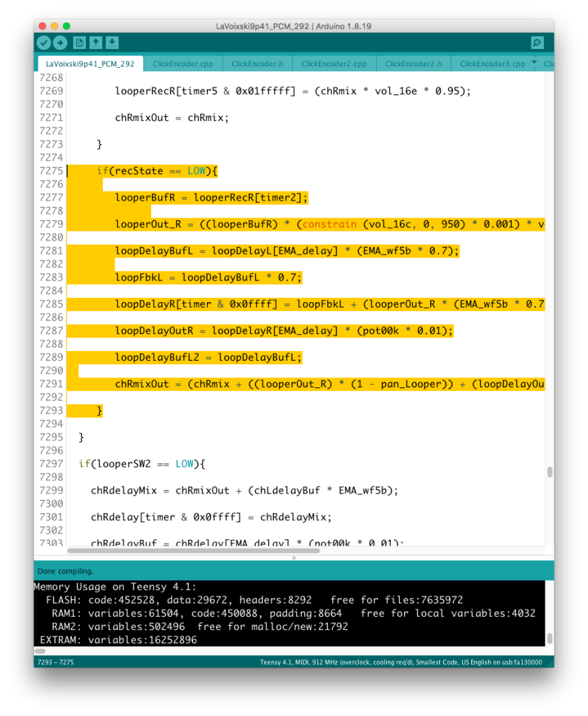Click the macOS red close button

(43, 26)
